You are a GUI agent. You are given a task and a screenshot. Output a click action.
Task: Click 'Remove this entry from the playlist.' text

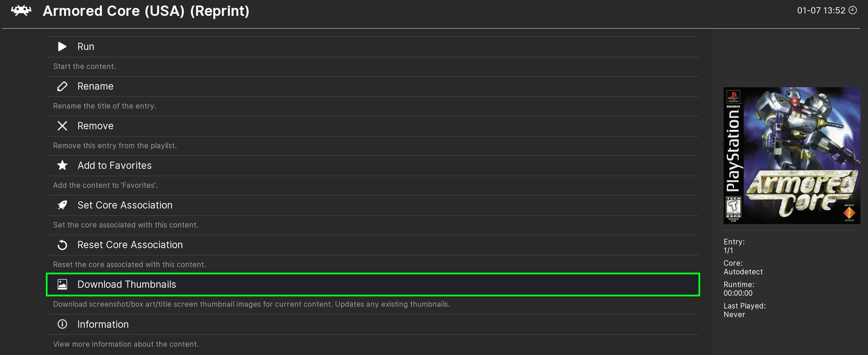coord(115,146)
